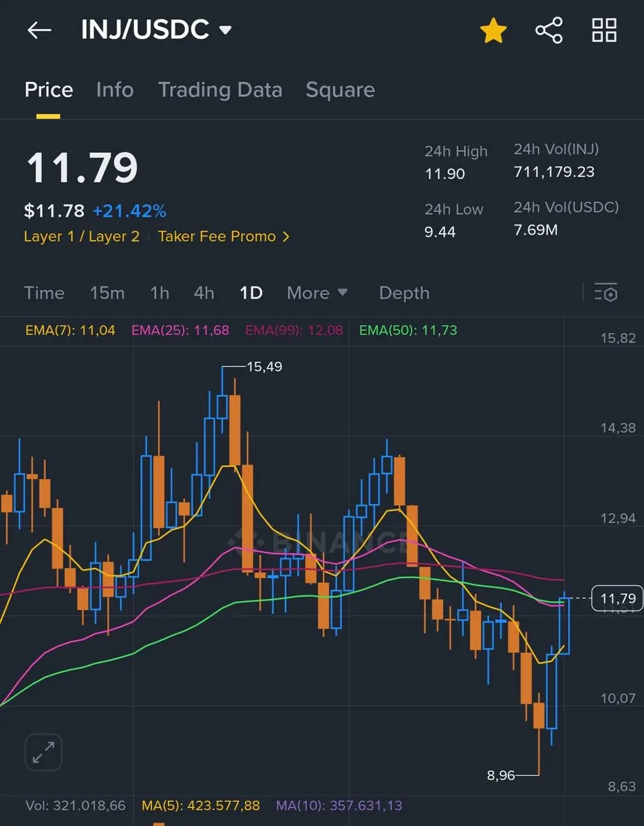
Task: Switch to the Price tab
Action: tap(49, 89)
